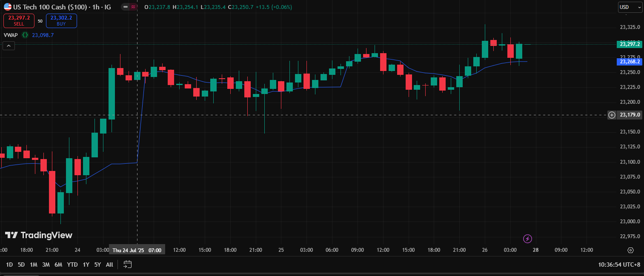Open VWAP source code braces icon
This screenshot has width=644, height=276.
click(x=25, y=35)
